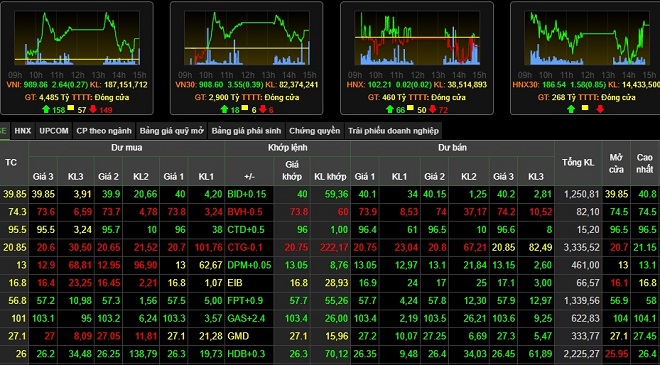Click the Tổng KL column header
The width and height of the screenshot is (660, 365).
coord(578,162)
